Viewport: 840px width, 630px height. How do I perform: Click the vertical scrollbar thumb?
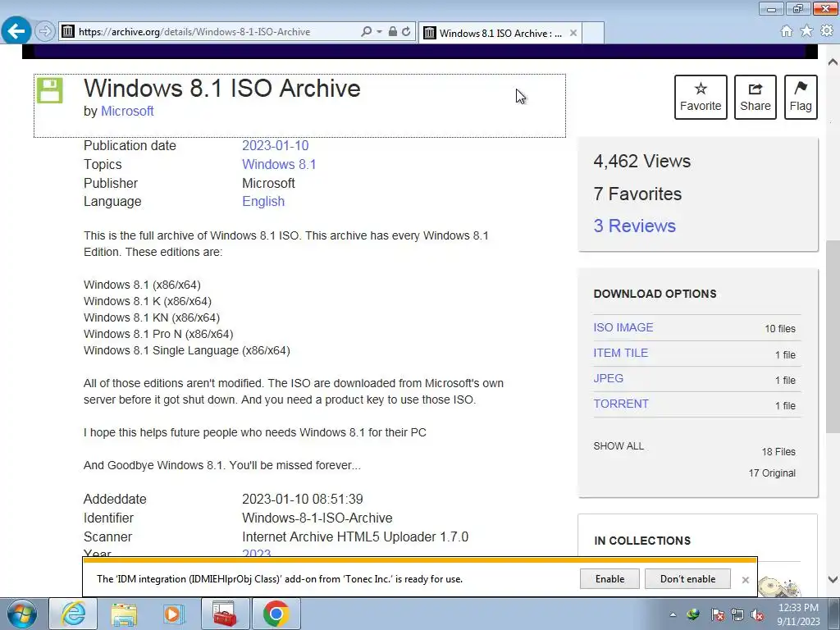[833, 336]
